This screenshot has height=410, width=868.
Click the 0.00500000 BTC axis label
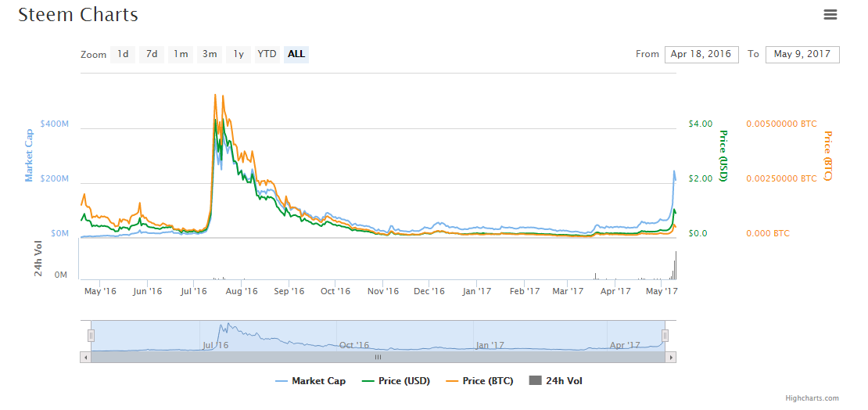782,124
